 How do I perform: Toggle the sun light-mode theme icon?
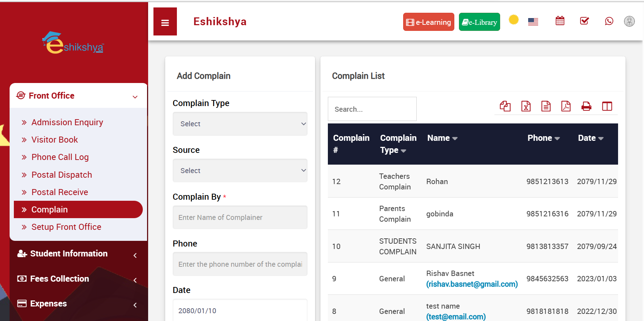pyautogui.click(x=513, y=20)
